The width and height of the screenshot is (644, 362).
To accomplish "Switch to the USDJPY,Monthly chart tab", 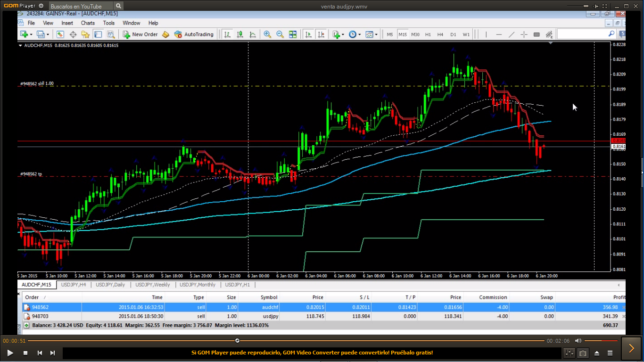I will tap(198, 285).
